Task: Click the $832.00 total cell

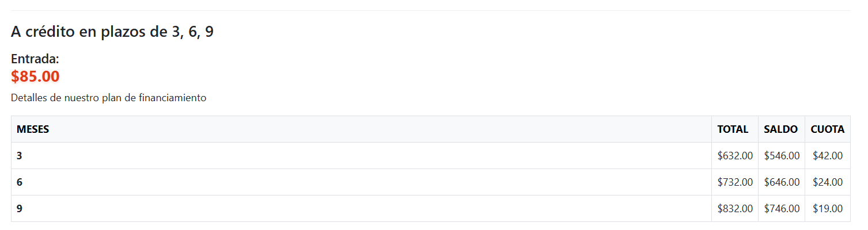Action: (735, 209)
